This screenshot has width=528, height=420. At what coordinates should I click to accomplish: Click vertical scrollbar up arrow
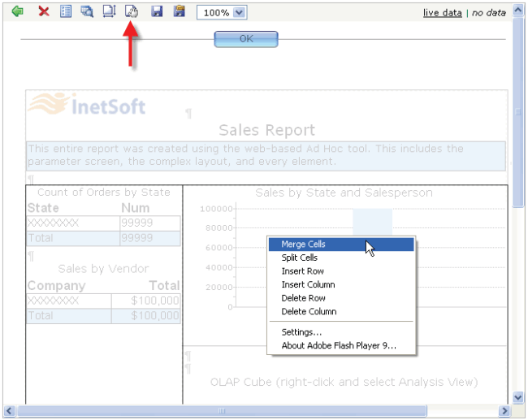click(518, 10)
